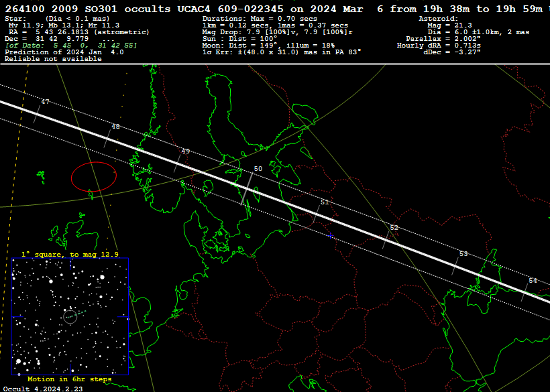Select the 'dDec = -3.27"' value
Image resolution: width=550 pixels, height=392 pixels.
click(x=452, y=52)
